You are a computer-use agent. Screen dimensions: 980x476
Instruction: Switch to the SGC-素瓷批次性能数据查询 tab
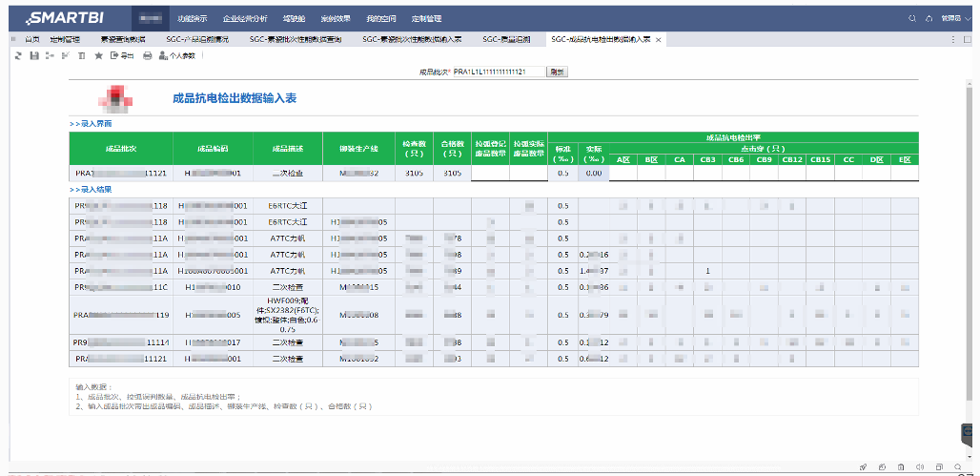[x=296, y=39]
